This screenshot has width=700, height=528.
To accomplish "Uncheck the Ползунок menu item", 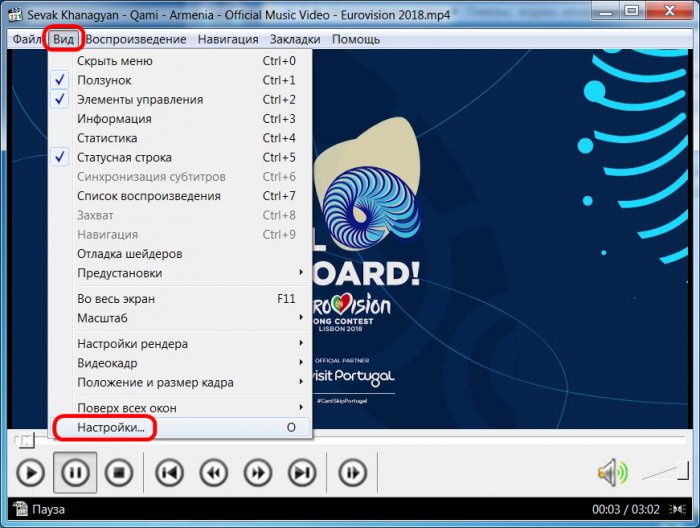I will point(104,80).
